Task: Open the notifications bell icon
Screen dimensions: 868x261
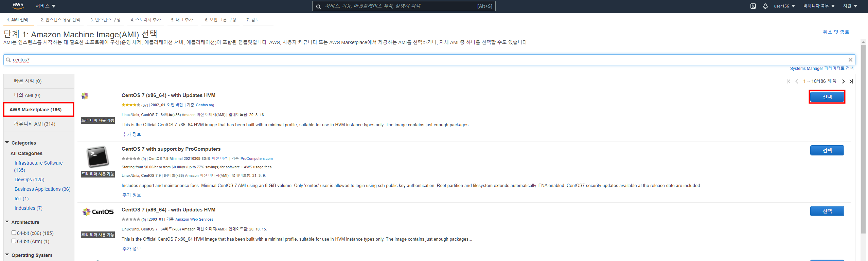Action: [x=765, y=6]
